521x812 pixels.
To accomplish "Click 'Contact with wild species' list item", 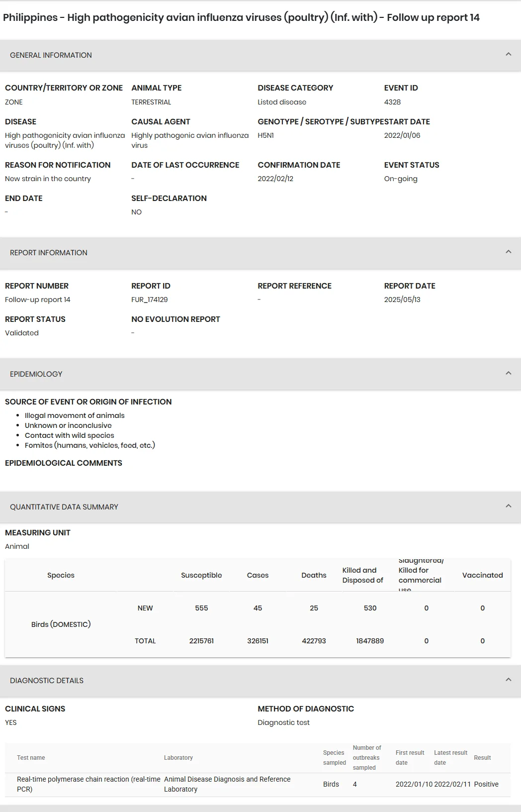I will click(x=70, y=435).
